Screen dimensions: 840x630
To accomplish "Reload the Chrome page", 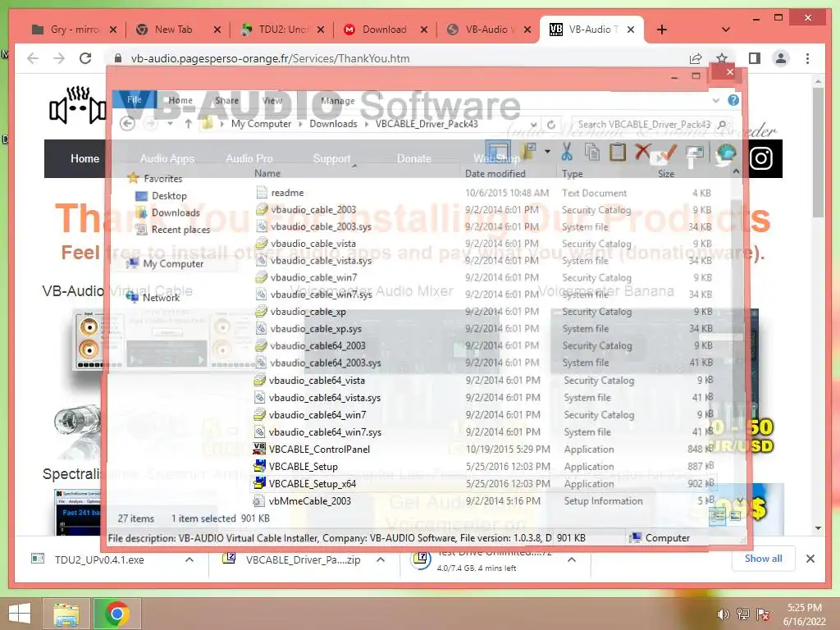I will point(85,58).
